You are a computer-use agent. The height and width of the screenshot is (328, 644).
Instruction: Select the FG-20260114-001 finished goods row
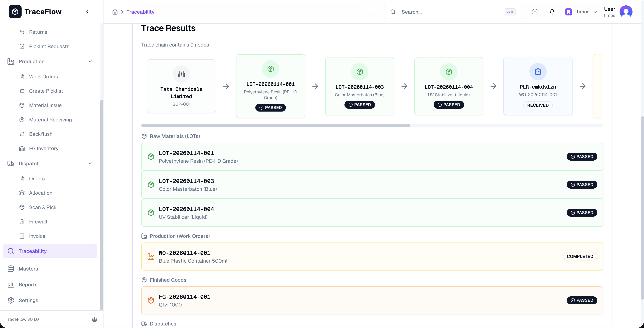372,300
